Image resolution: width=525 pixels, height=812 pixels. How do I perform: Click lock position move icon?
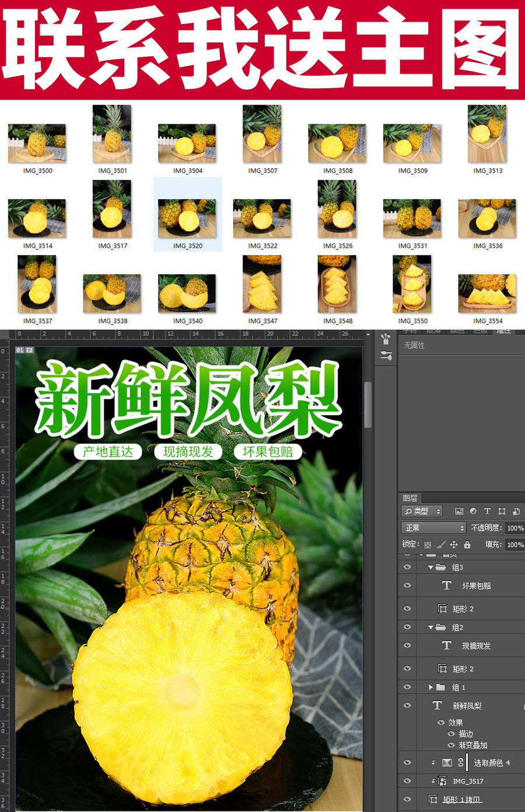coord(454,545)
